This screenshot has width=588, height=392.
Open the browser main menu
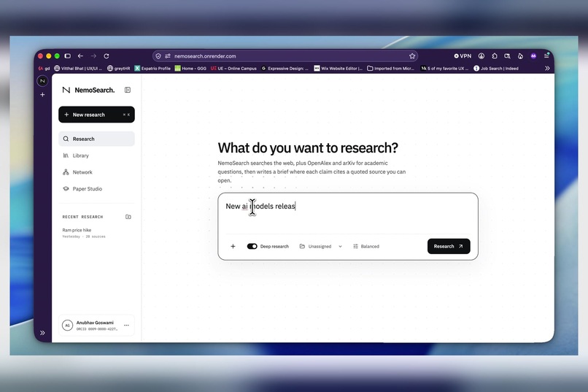point(546,56)
